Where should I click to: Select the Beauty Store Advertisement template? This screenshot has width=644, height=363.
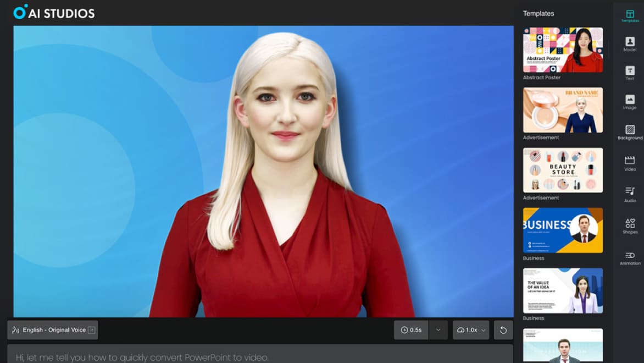pyautogui.click(x=562, y=170)
